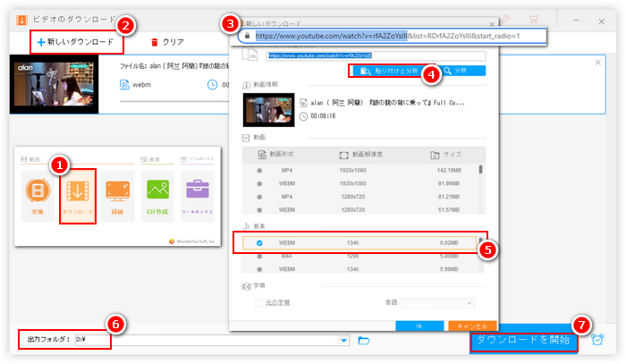Click the alarm clock scheduler icon
626x364 pixels.
click(597, 340)
